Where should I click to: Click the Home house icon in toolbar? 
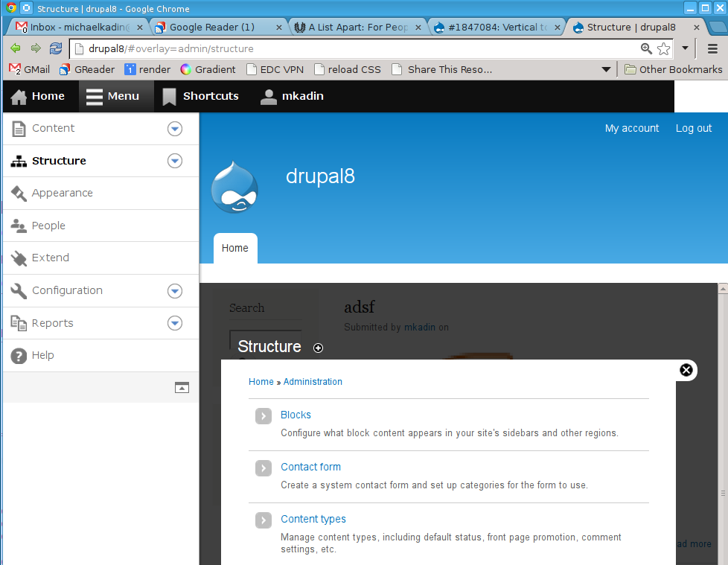[19, 97]
